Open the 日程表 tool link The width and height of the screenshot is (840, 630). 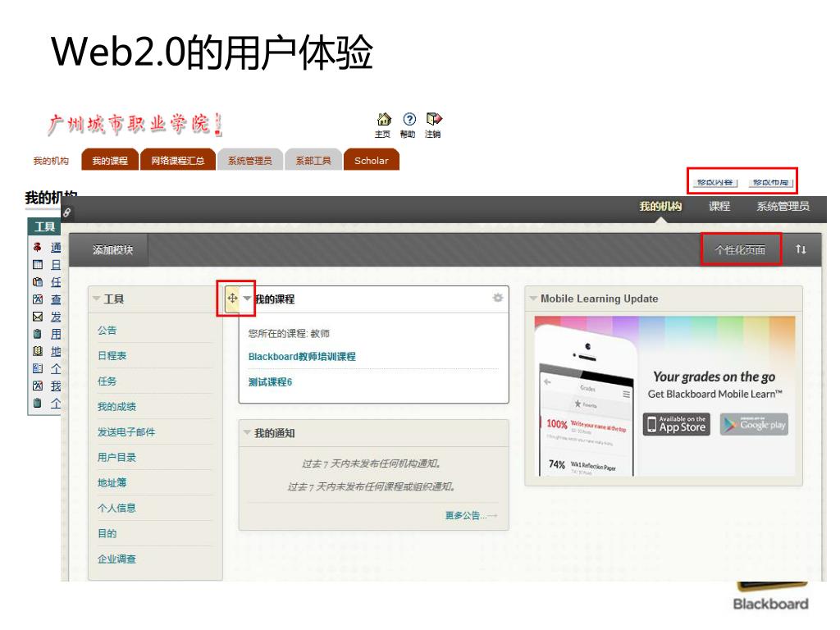112,356
